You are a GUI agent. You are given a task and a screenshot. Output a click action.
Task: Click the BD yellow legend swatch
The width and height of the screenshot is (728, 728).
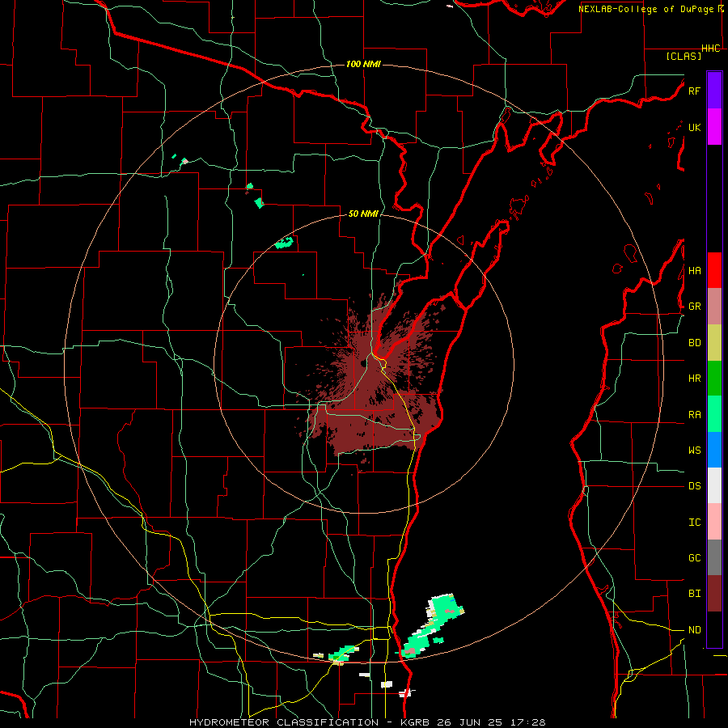(714, 343)
